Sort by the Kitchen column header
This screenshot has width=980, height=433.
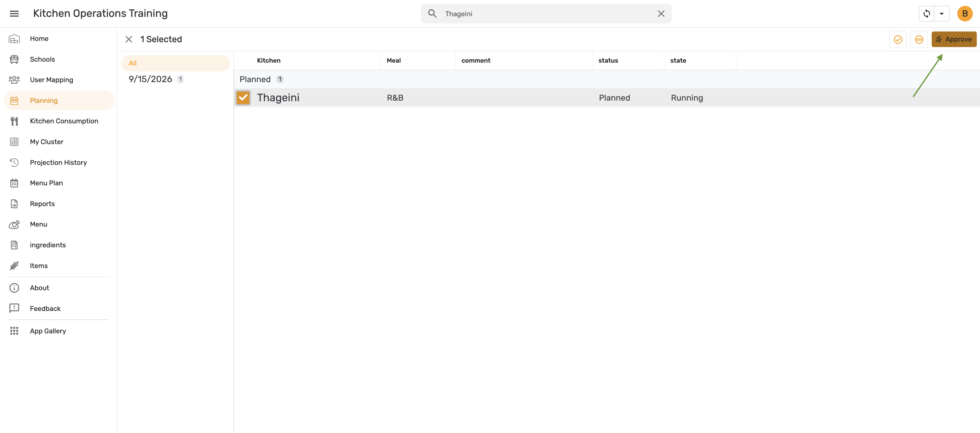click(269, 61)
